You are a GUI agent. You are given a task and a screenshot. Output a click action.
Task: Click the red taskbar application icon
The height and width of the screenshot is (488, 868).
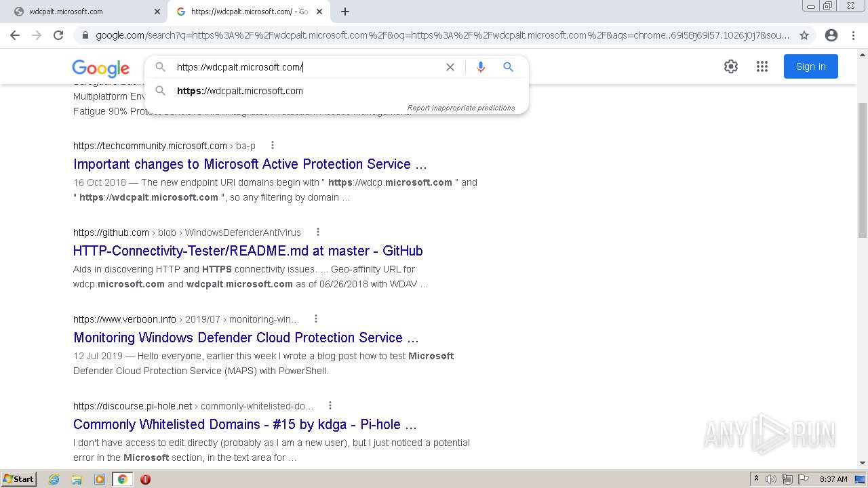145,479
